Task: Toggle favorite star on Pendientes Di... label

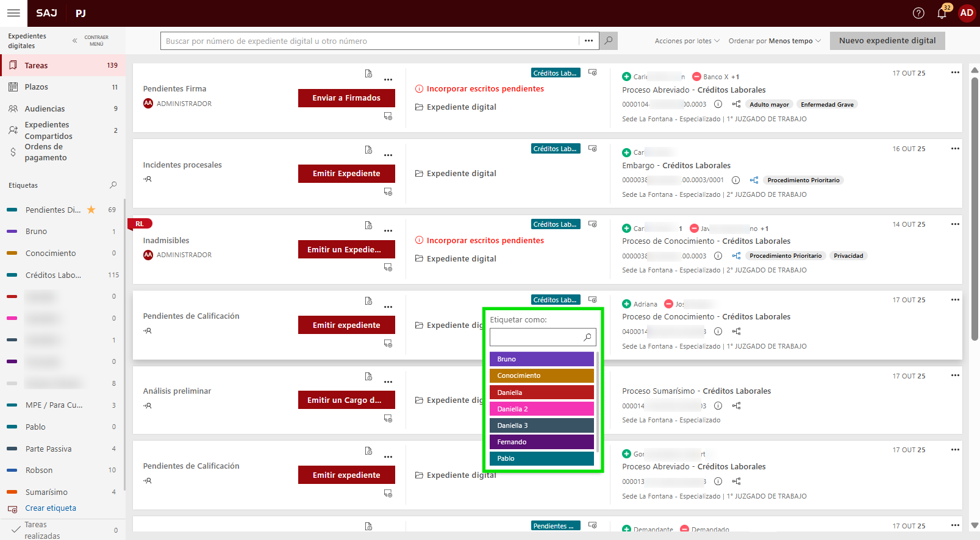Action: (91, 210)
